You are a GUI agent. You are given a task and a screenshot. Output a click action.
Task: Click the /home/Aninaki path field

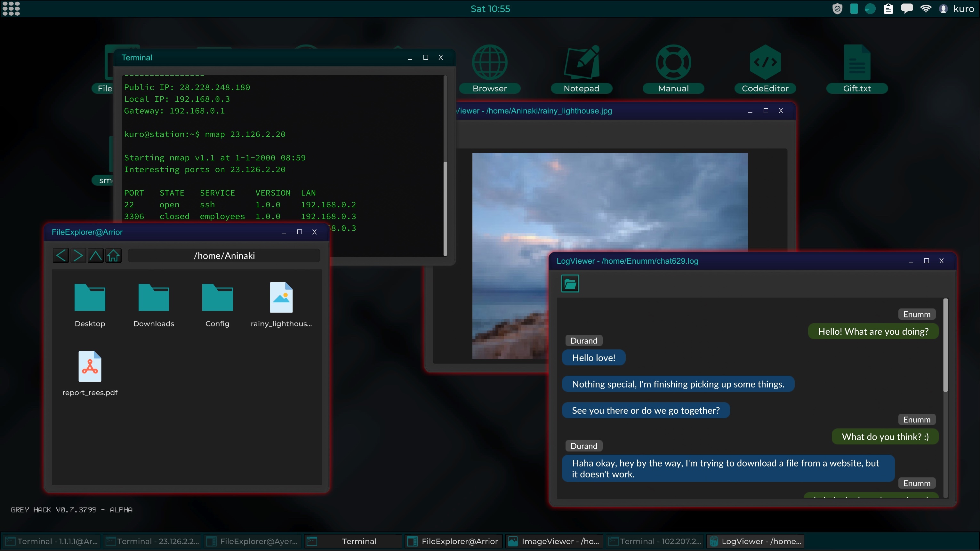click(x=224, y=256)
